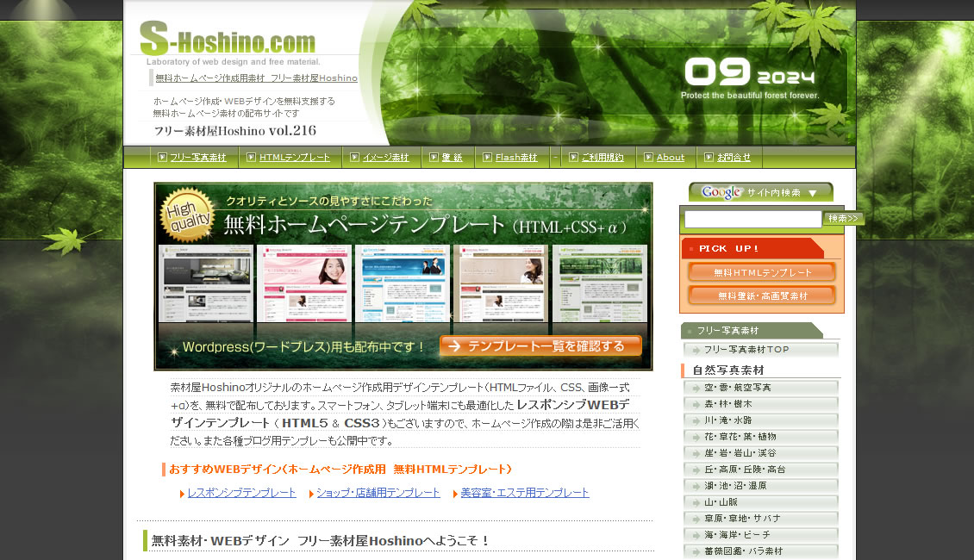Click orange triangle before ショップ・店舗用テンプレート
Image resolution: width=974 pixels, height=560 pixels.
pyautogui.click(x=311, y=494)
